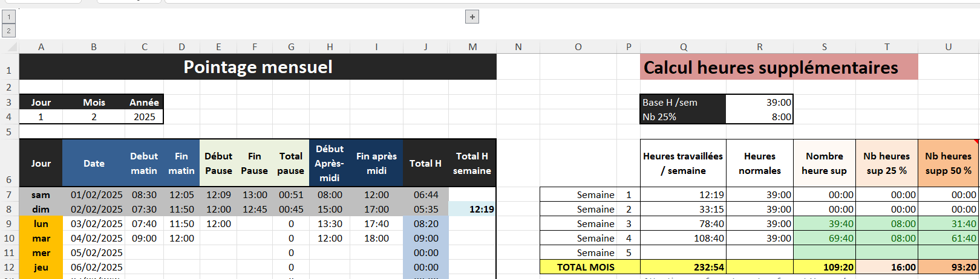The width and height of the screenshot is (980, 279).
Task: Click outline level 2 button
Action: [8, 30]
